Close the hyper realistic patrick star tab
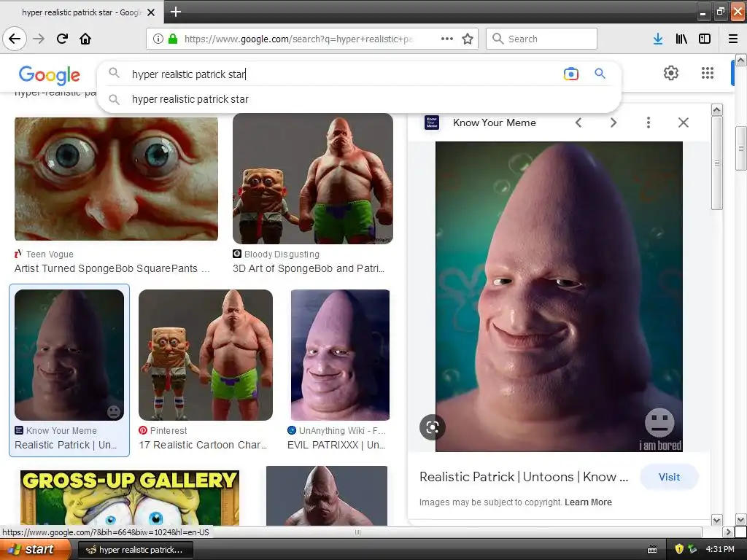Screen dimensions: 747x560 [151, 12]
